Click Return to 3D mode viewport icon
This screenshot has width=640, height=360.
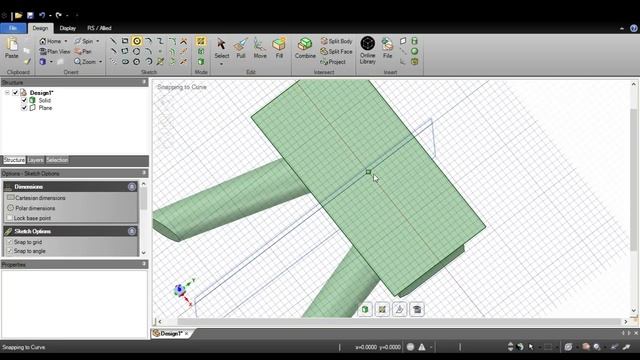coord(365,309)
